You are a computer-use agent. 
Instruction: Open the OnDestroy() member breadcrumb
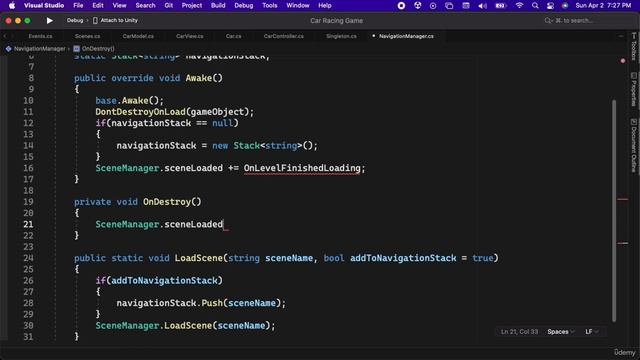(94, 49)
